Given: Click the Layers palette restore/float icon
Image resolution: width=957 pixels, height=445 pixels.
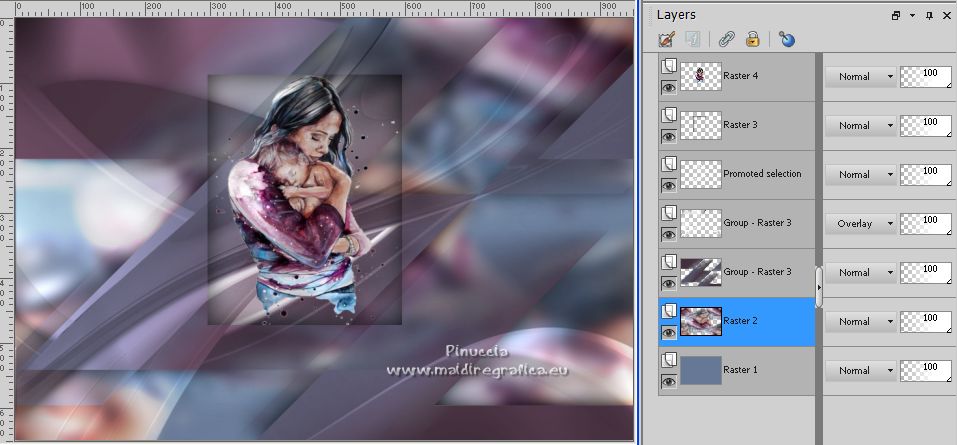Looking at the screenshot, I should pyautogui.click(x=896, y=15).
